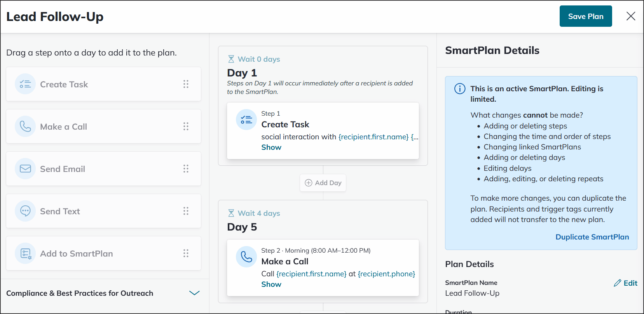The height and width of the screenshot is (314, 644).
Task: Grab the drag handle on Send Email card
Action: coord(186,169)
